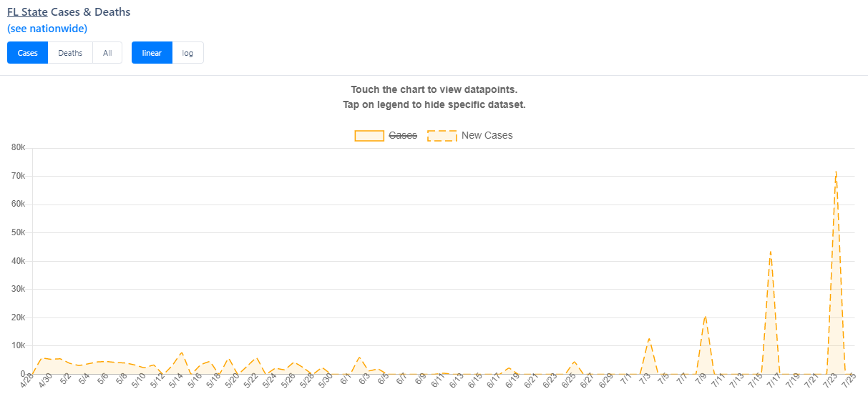Hide the New Cases dataset label
Screen dimensions: 868x399
click(x=487, y=135)
